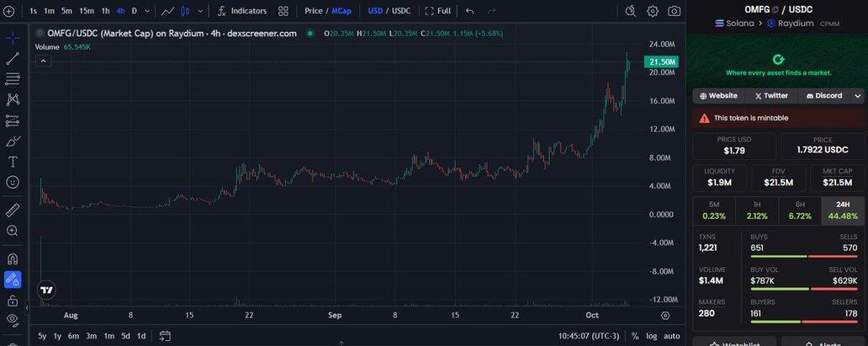868x346 pixels.
Task: Click the go-to-date calendar icon
Action: tap(165, 336)
